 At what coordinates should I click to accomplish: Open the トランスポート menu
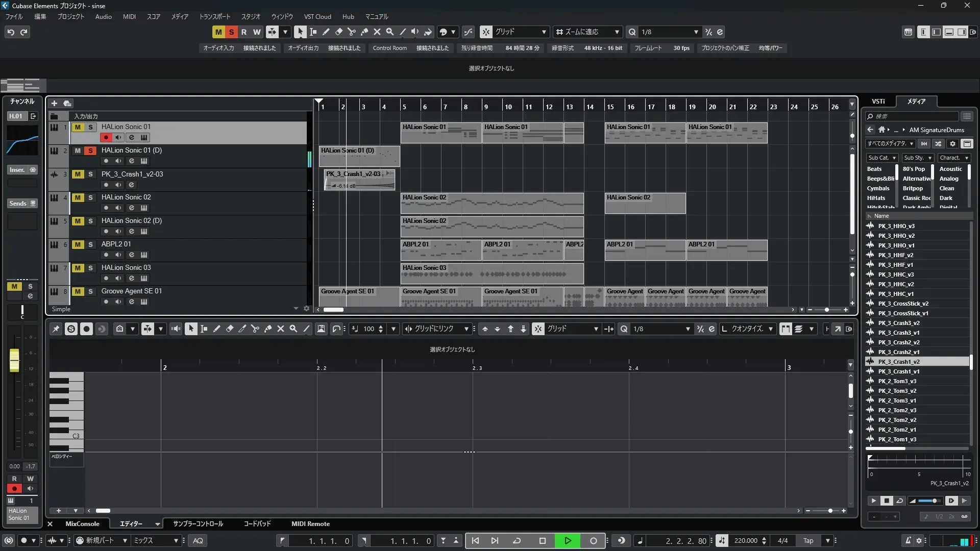[x=214, y=16]
